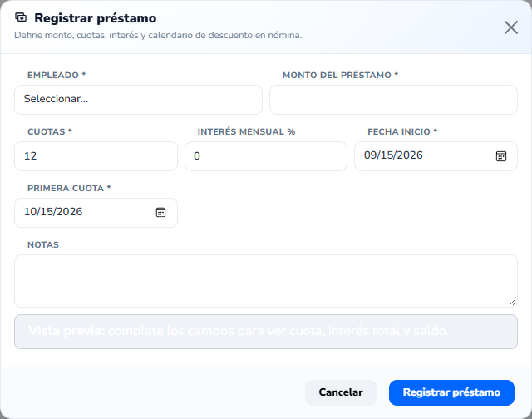
Task: Click the FECHA INICIO label
Action: point(402,131)
